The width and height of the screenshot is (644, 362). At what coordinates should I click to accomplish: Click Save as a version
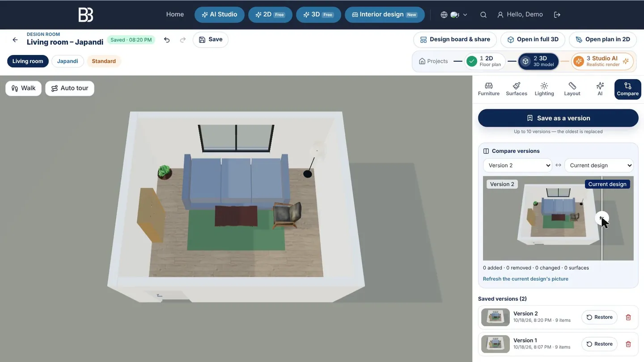pyautogui.click(x=558, y=118)
